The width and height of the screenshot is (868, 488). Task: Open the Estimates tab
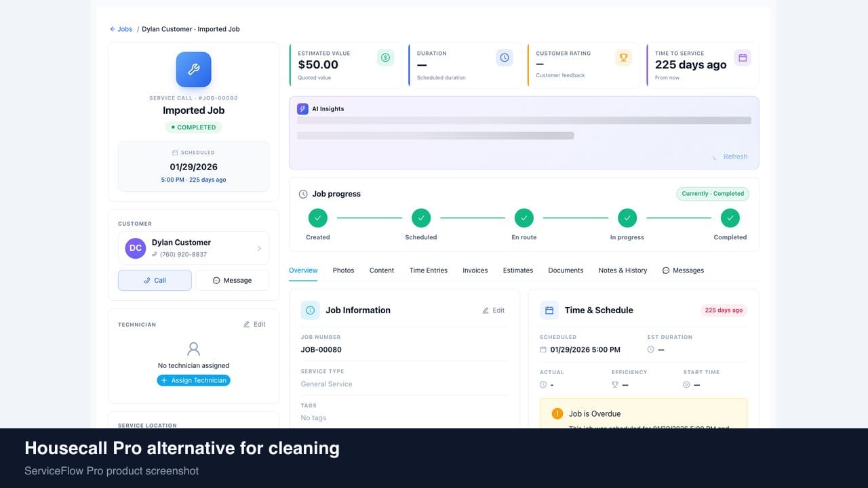[x=518, y=270]
